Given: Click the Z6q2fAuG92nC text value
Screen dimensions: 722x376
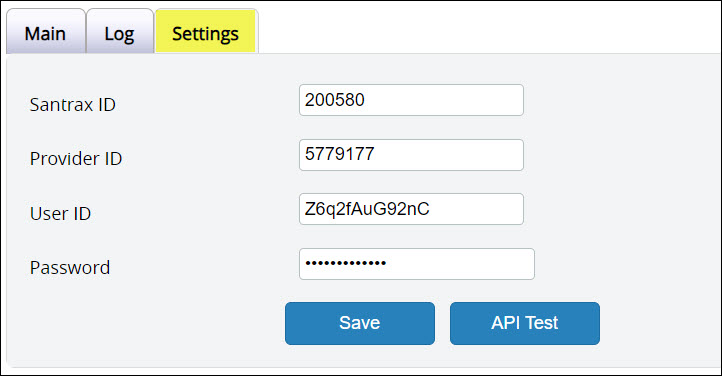Looking at the screenshot, I should [367, 209].
